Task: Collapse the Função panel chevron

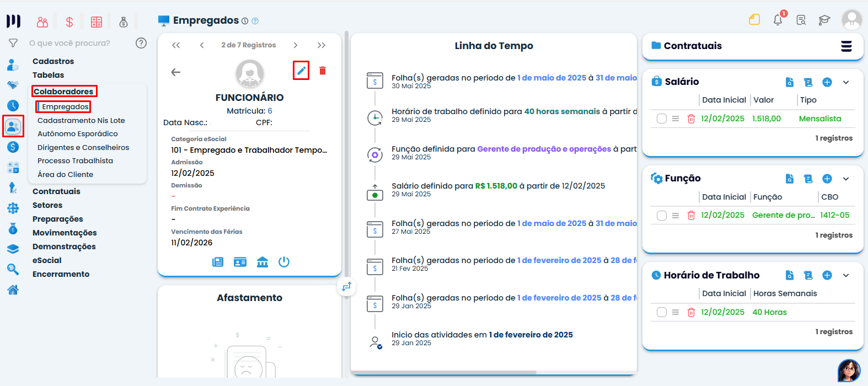Action: [846, 179]
